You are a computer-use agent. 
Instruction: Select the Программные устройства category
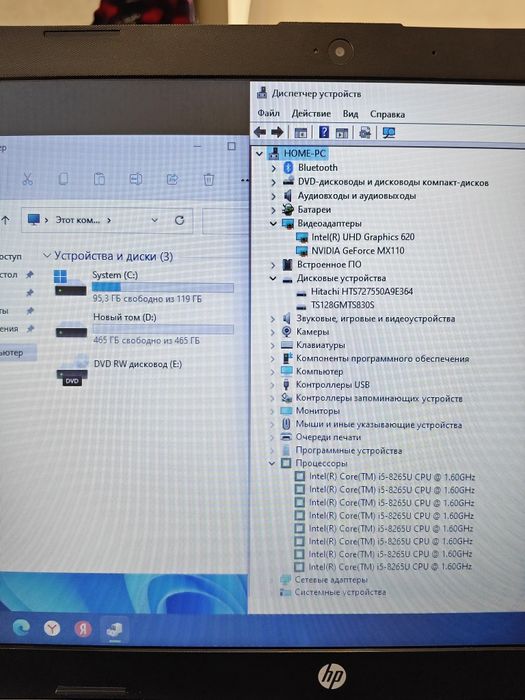pos(349,450)
